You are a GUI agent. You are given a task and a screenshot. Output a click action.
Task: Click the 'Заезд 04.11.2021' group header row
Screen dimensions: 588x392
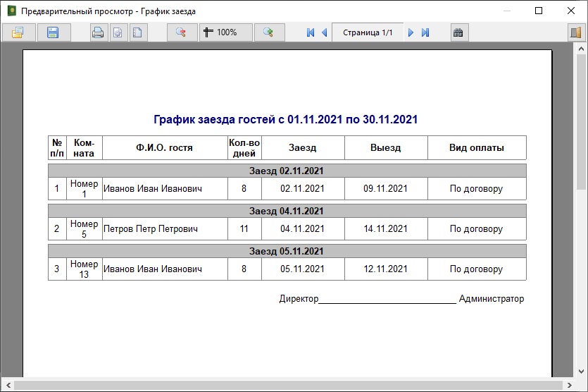[x=287, y=211]
